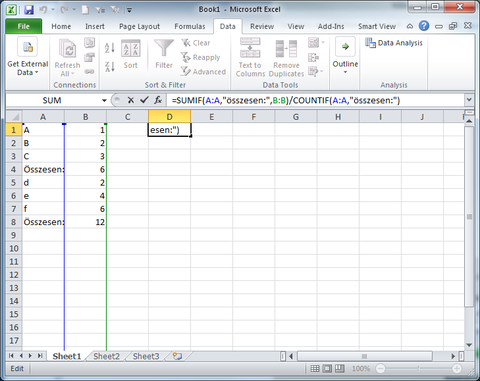
Task: Click the Refresh All button
Action: click(x=67, y=57)
